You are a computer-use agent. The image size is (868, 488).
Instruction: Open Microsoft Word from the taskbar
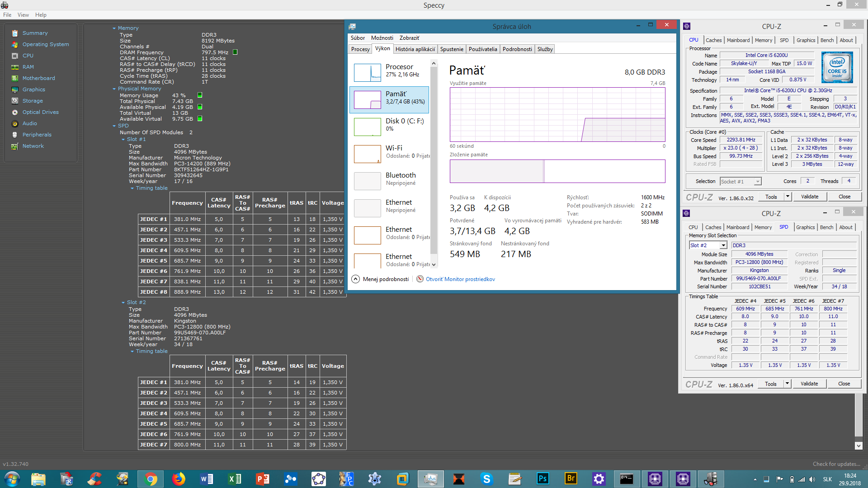tap(207, 479)
